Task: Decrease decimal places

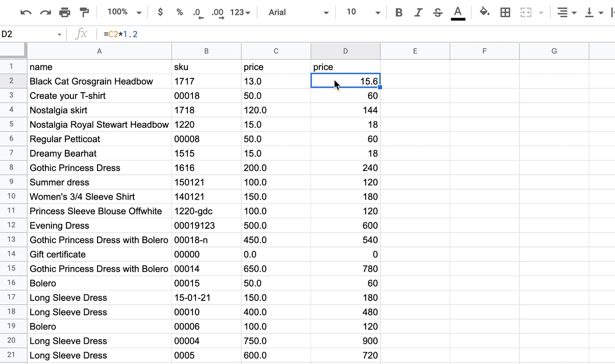Action: click(x=198, y=13)
